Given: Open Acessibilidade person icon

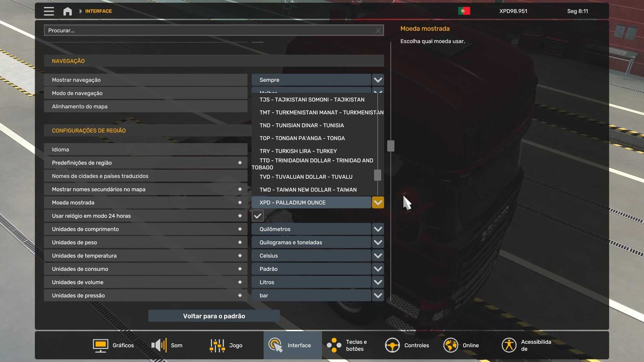Looking at the screenshot, I should (509, 345).
